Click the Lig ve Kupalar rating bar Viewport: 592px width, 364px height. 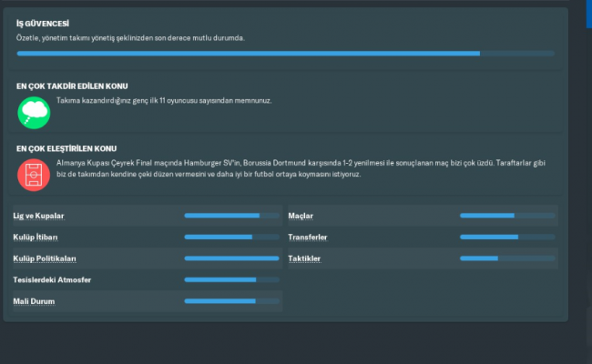point(231,216)
